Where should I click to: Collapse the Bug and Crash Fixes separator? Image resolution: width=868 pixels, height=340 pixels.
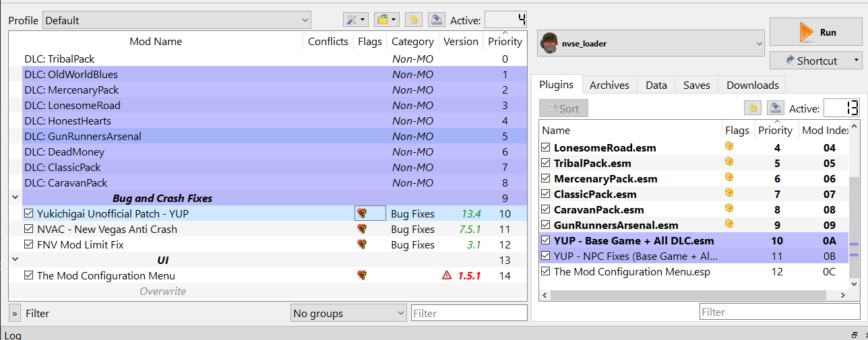(x=15, y=198)
